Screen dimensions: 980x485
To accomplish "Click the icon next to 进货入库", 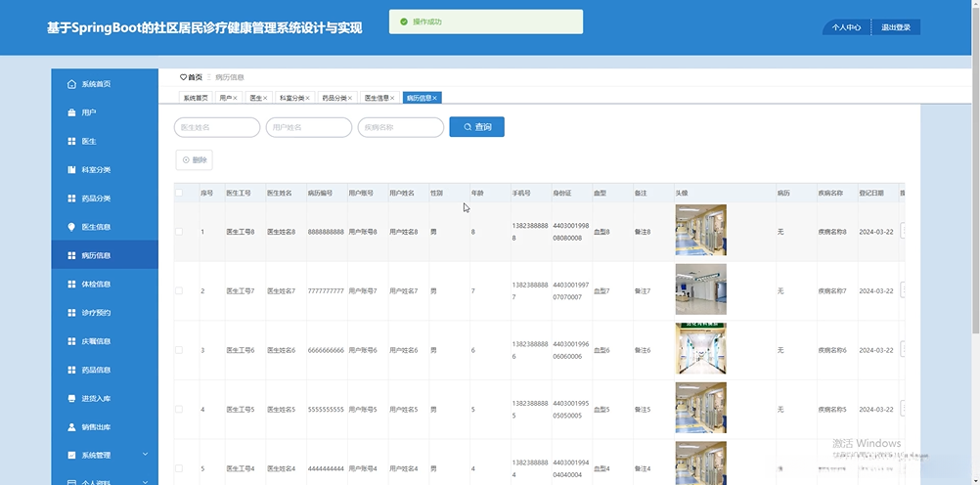I will pyautogui.click(x=71, y=399).
